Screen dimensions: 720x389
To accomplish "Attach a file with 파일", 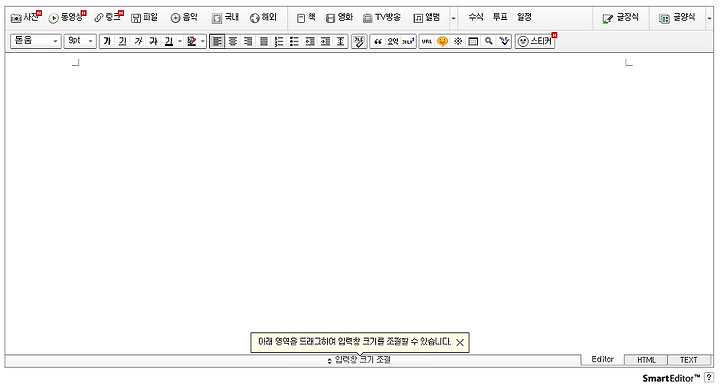I will tap(144, 18).
